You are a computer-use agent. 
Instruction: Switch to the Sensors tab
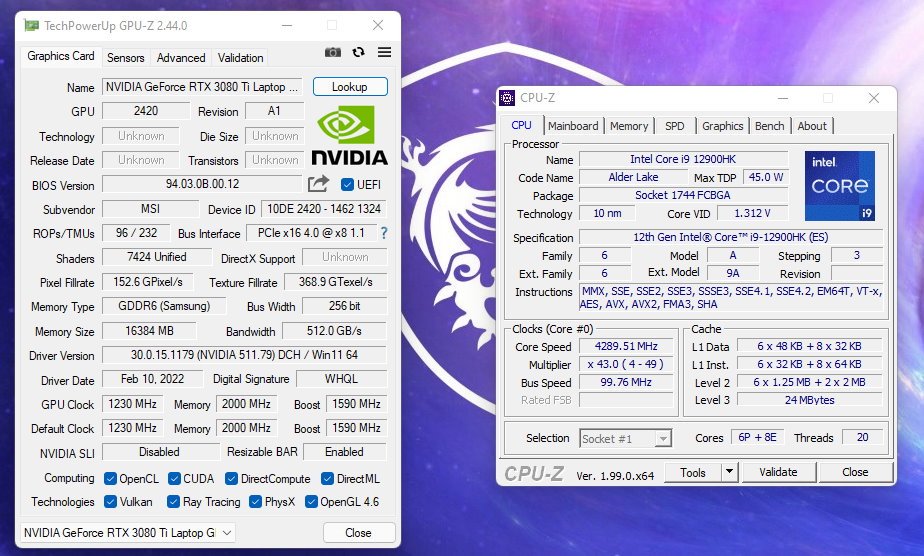point(126,58)
